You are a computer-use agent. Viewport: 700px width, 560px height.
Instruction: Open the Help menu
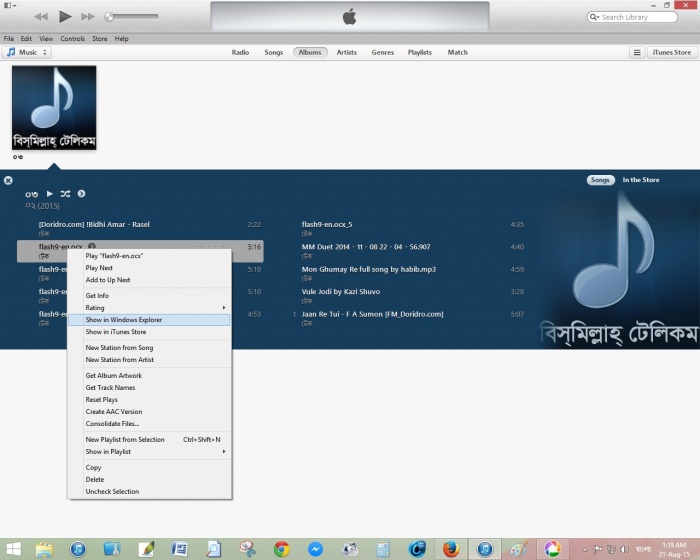121,39
